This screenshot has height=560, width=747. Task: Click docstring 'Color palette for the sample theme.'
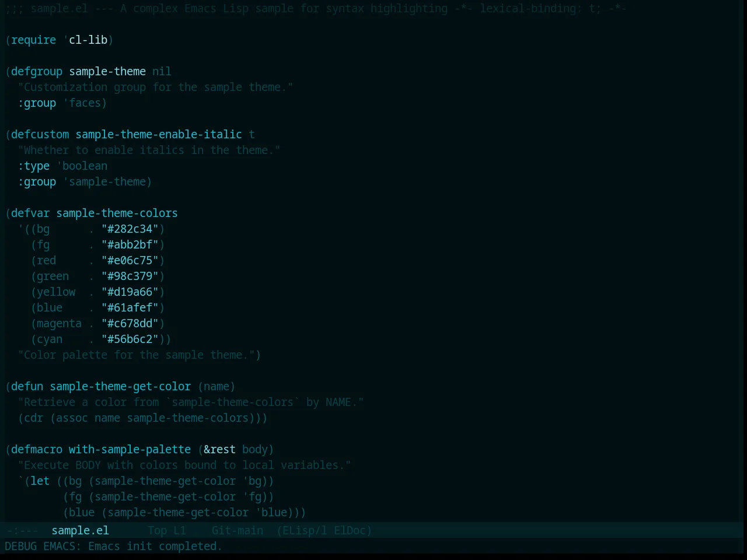point(136,355)
